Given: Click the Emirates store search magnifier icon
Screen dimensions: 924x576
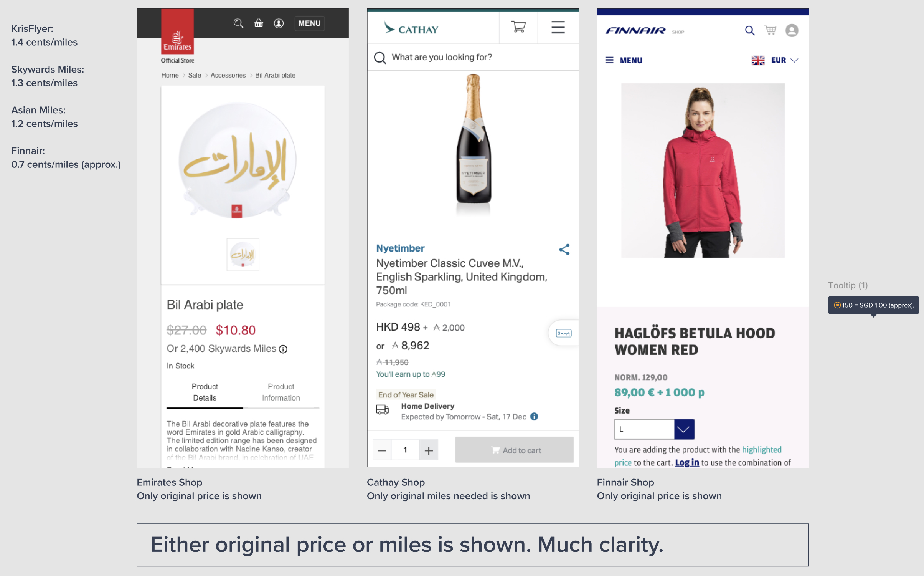Looking at the screenshot, I should (x=238, y=23).
